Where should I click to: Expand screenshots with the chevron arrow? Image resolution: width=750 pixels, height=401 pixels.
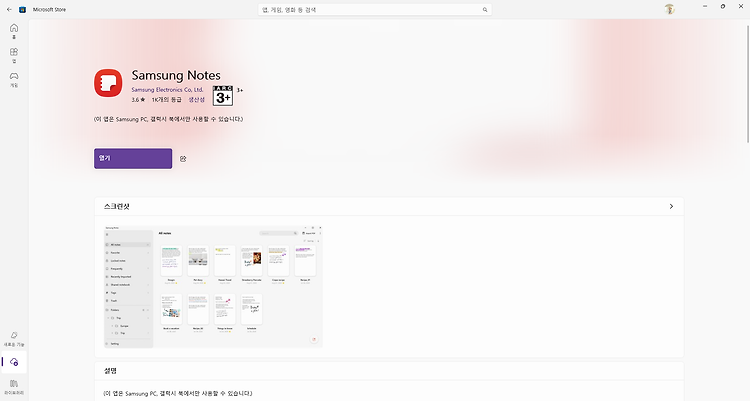click(671, 206)
